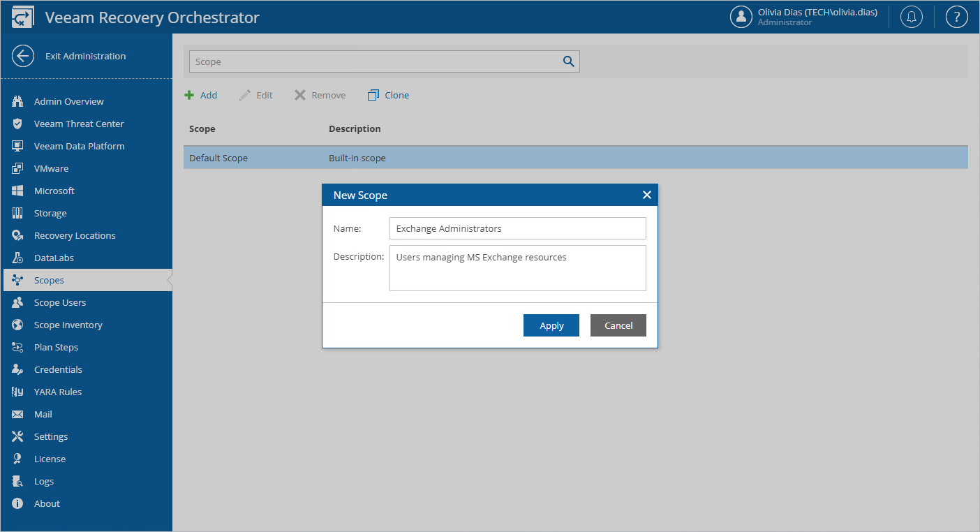Click the VMware sidebar icon
Viewport: 980px width, 532px height.
pyautogui.click(x=18, y=168)
